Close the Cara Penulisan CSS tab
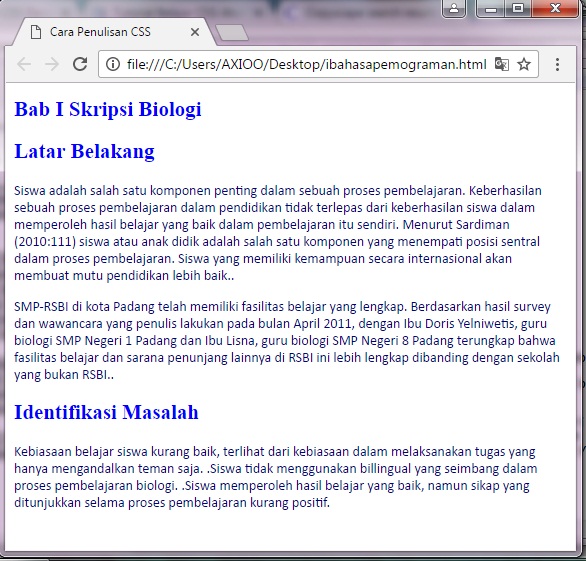 coord(195,32)
